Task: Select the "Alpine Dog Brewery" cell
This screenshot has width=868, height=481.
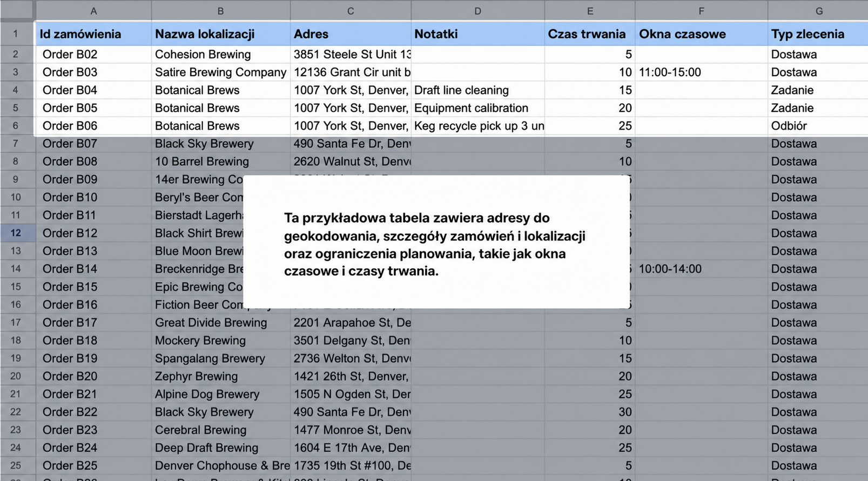Action: pyautogui.click(x=220, y=394)
